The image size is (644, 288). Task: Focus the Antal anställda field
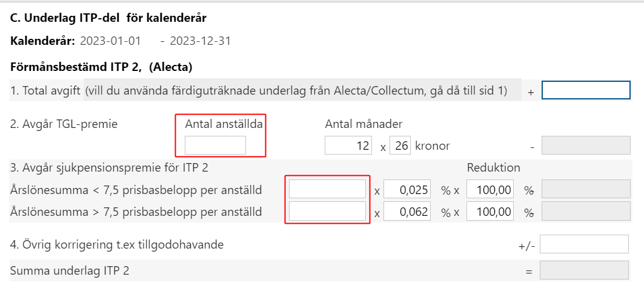(215, 146)
